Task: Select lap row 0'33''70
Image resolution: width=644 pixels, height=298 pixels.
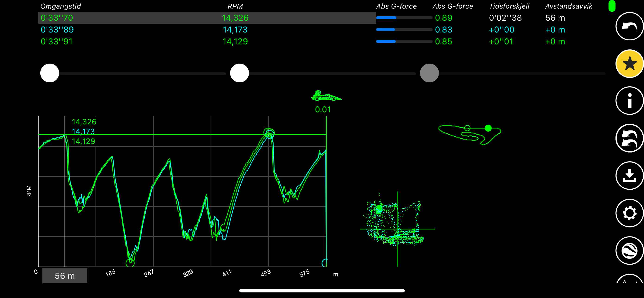Action: point(207,18)
